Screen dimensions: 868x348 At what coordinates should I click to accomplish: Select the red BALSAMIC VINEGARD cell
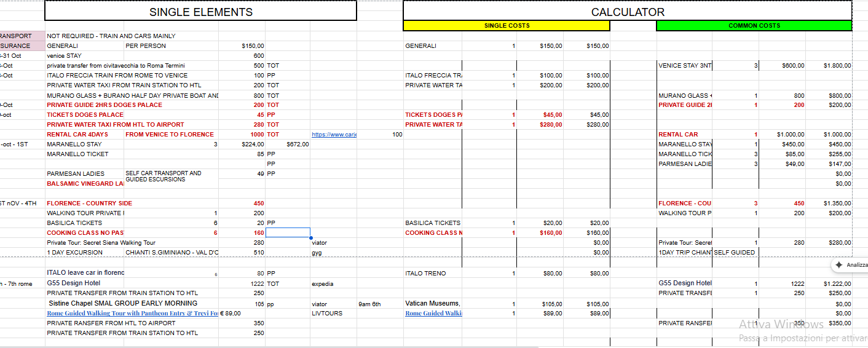point(80,184)
